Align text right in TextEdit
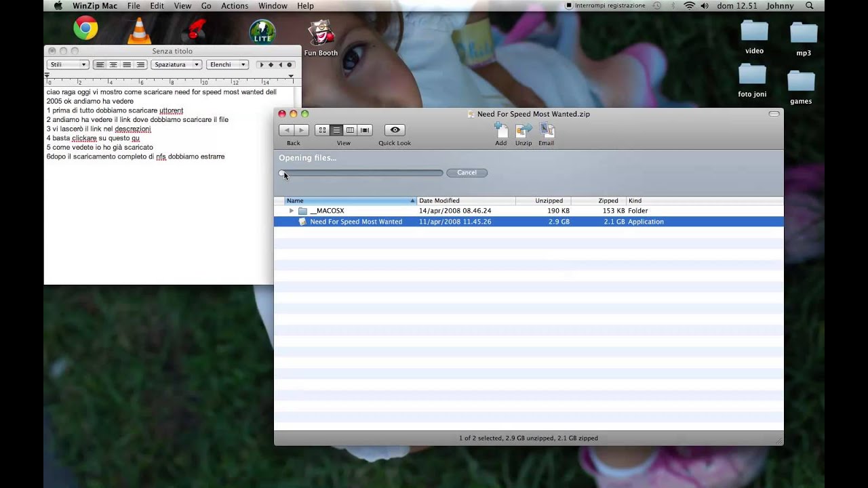868x488 pixels. pyautogui.click(x=140, y=64)
